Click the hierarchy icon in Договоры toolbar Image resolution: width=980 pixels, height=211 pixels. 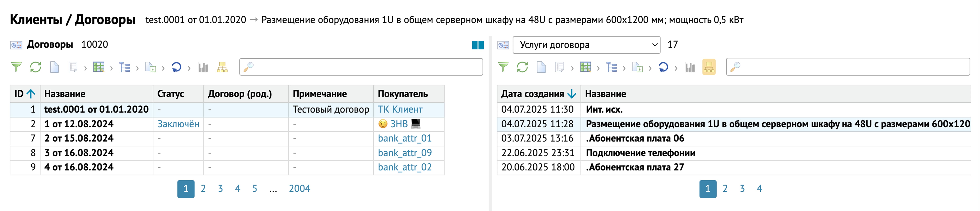tap(222, 67)
